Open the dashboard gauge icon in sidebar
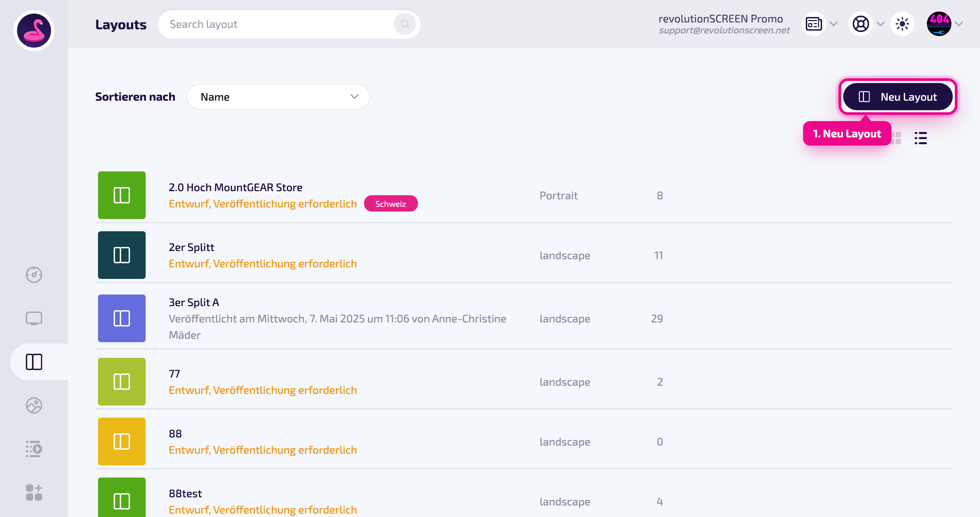 (x=34, y=274)
